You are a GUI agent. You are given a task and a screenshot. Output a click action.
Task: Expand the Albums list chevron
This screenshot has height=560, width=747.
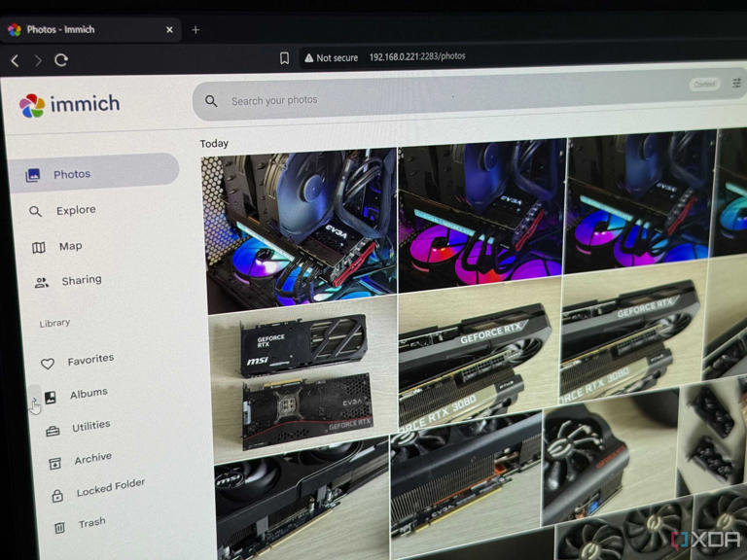coord(34,401)
